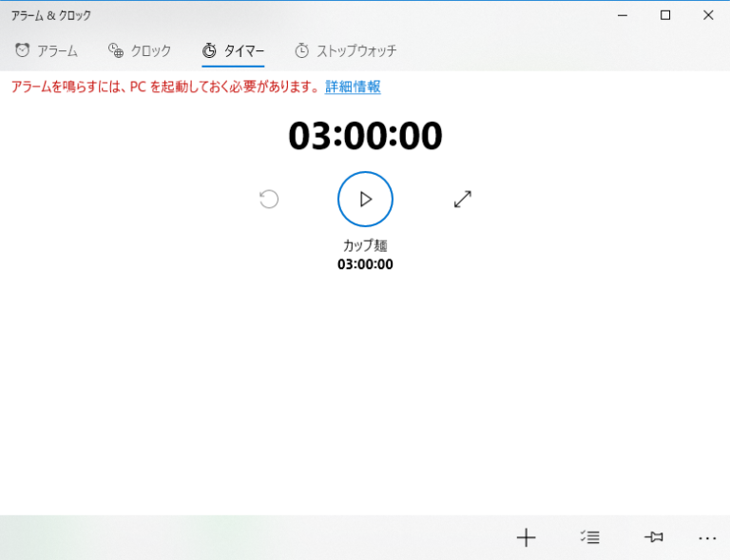This screenshot has width=730, height=560.
Task: Pin the timer to Start using pin icon
Action: click(x=653, y=538)
